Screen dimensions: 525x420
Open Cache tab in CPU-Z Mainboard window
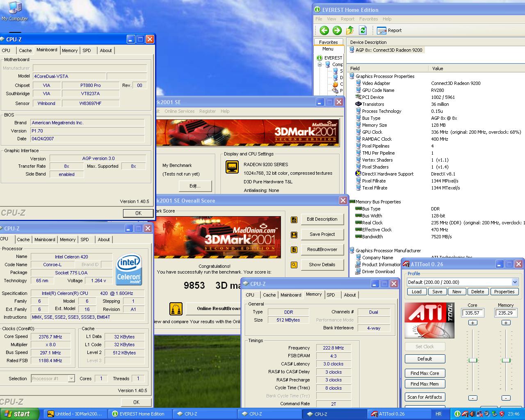25,50
